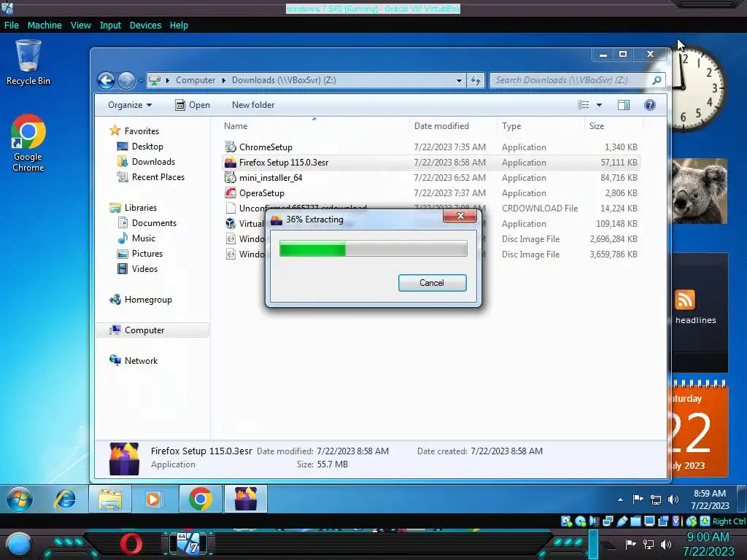The image size is (747, 560).
Task: Launch Google Chrome desktop shortcut
Action: pyautogui.click(x=28, y=142)
